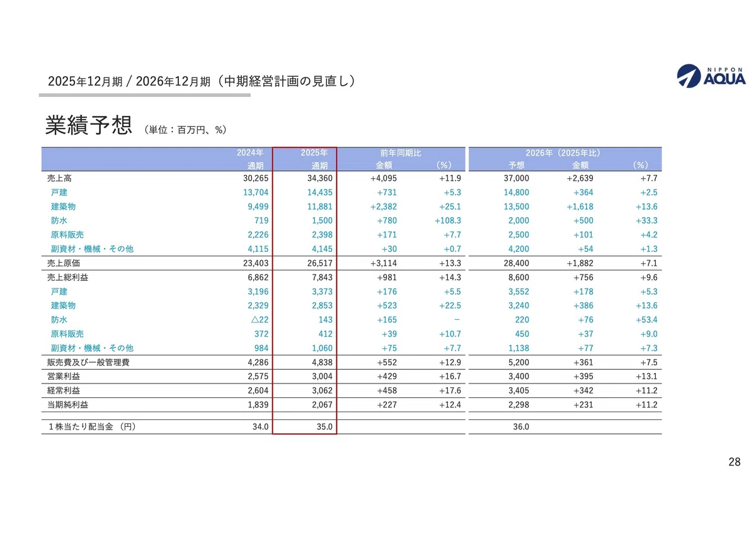Select the 戸建 sales row label
Viewport: 756px width, 534px height.
click(x=59, y=192)
